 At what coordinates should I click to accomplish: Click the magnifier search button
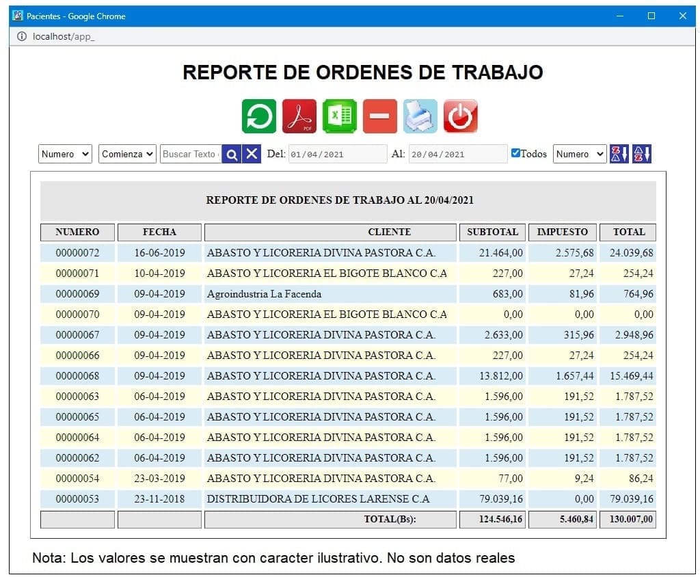pyautogui.click(x=231, y=154)
